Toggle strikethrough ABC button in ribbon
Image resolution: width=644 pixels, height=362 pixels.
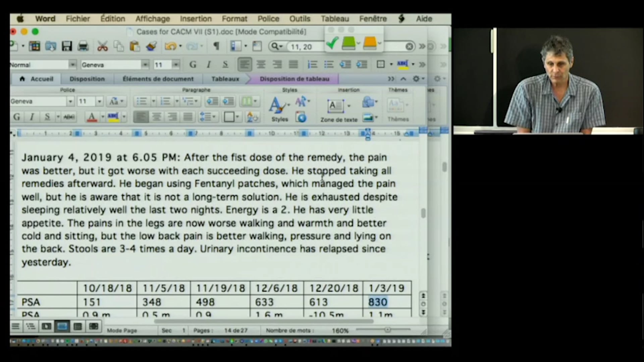(69, 117)
